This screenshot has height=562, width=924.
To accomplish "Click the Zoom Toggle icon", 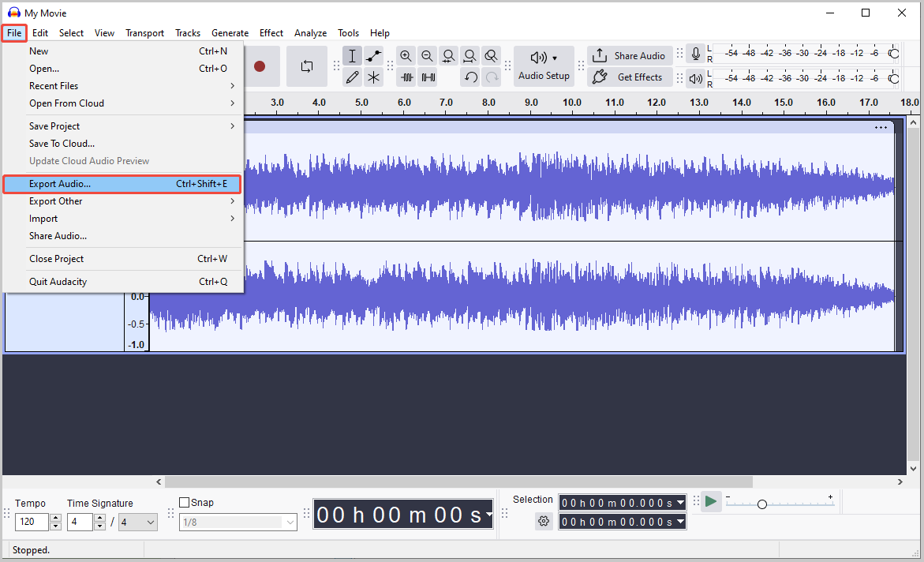I will click(x=491, y=56).
